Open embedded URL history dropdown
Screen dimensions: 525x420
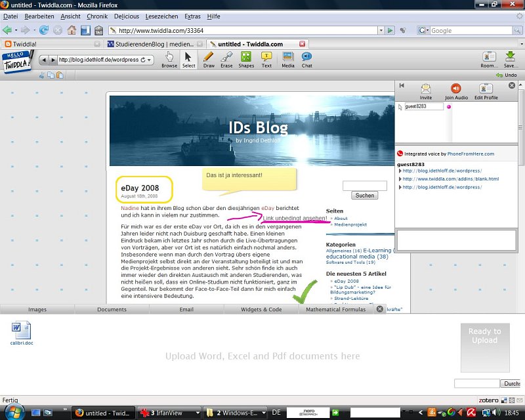coord(150,60)
